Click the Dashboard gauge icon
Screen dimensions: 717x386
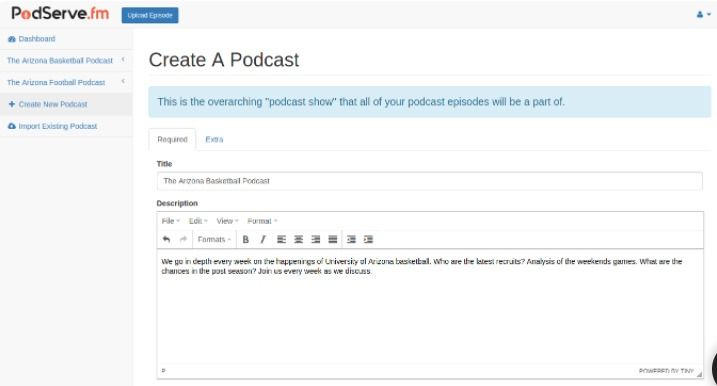12,39
